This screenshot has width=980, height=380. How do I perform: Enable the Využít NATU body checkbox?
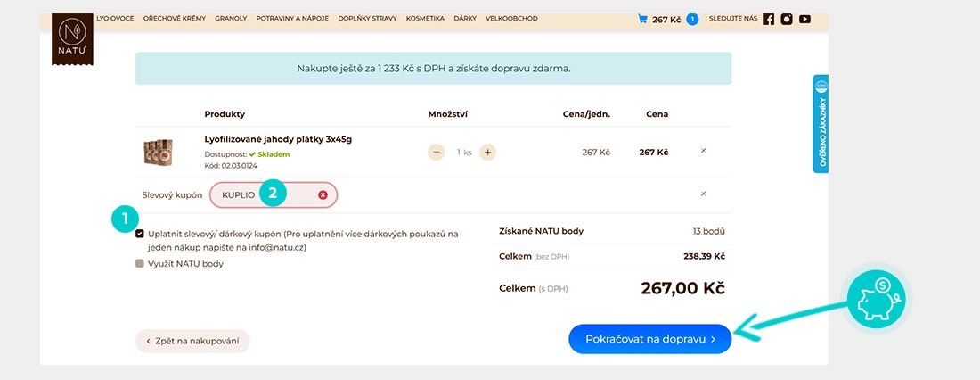click(140, 263)
